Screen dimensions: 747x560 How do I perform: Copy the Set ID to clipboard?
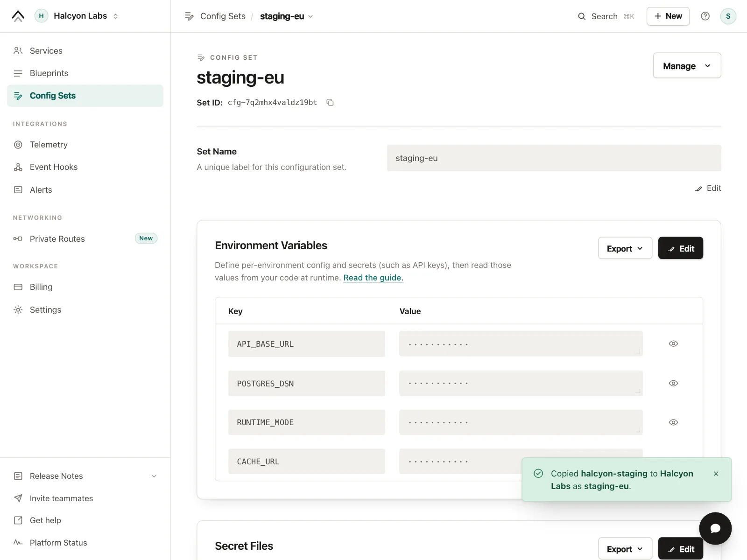[330, 103]
